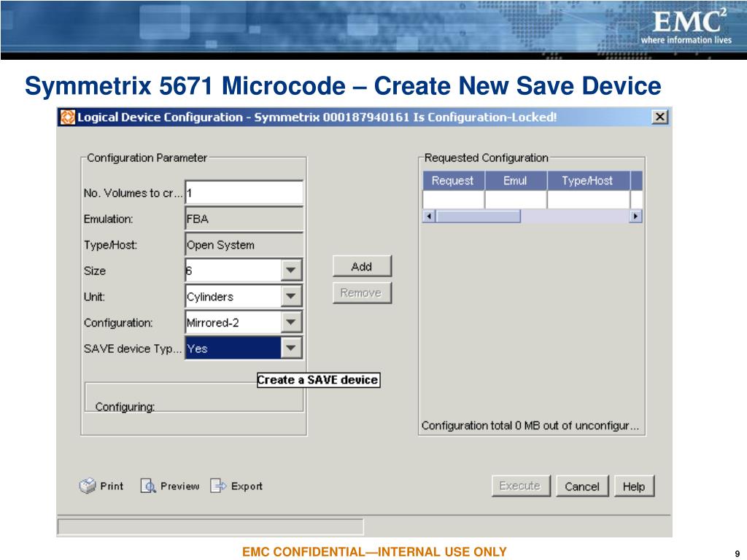This screenshot has height=560, width=747.
Task: Click the 'Emulation:' label
Action: point(108,219)
